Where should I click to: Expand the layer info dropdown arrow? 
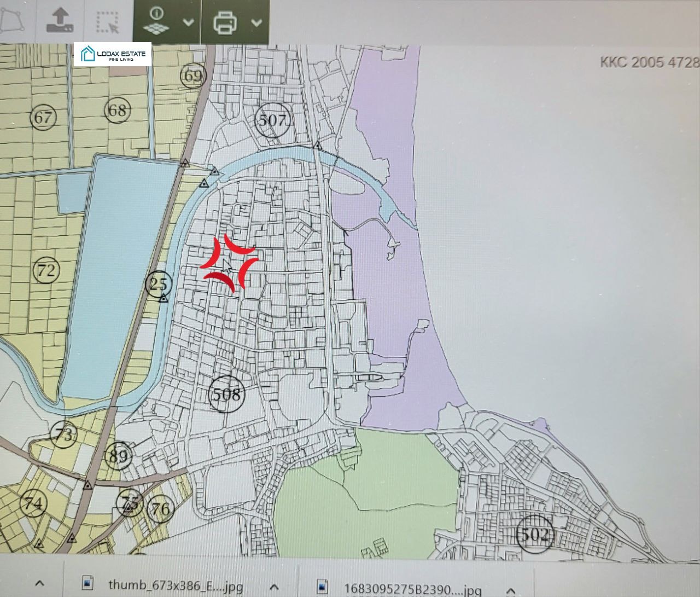tap(188, 22)
